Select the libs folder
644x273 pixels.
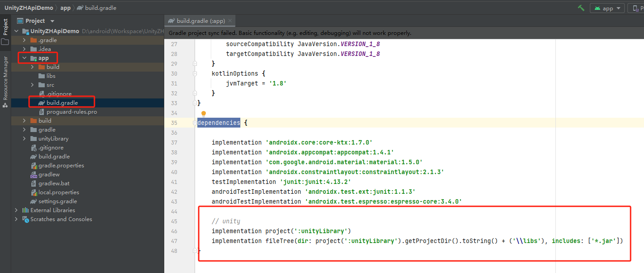tap(88, 76)
